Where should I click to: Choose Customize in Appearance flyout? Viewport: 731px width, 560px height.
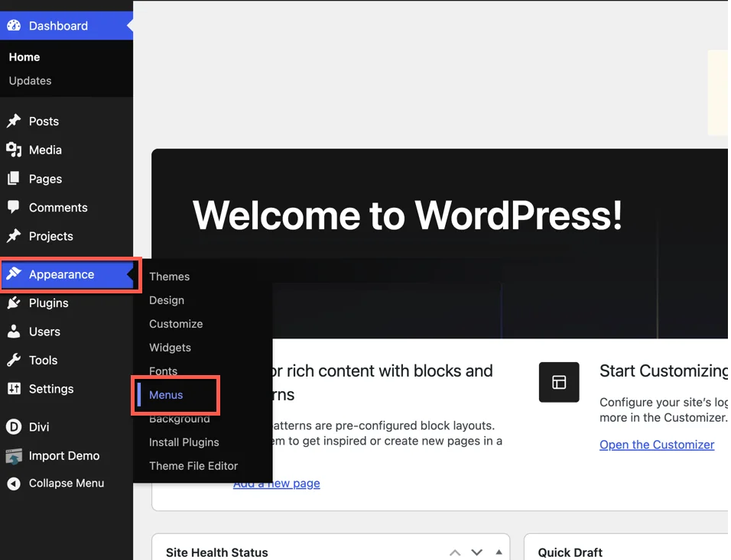click(176, 324)
